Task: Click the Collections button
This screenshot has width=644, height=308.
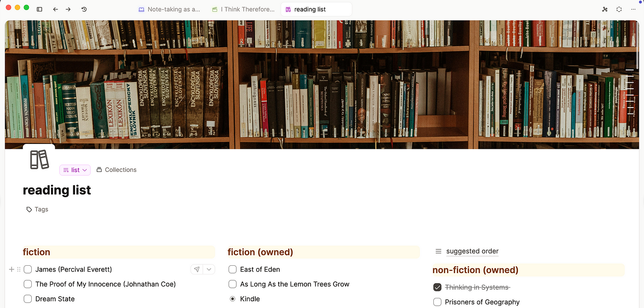Action: pos(116,170)
